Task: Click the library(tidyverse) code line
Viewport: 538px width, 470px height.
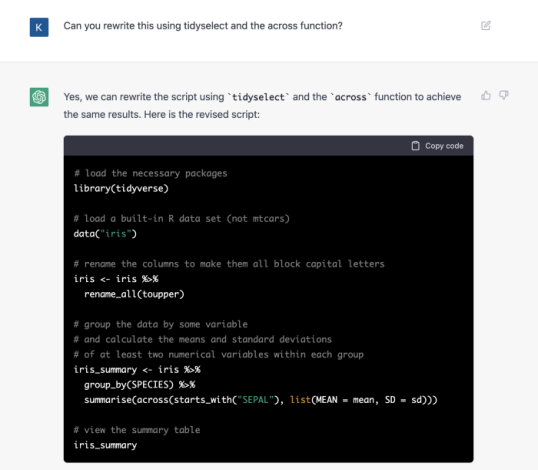Action: [x=121, y=188]
